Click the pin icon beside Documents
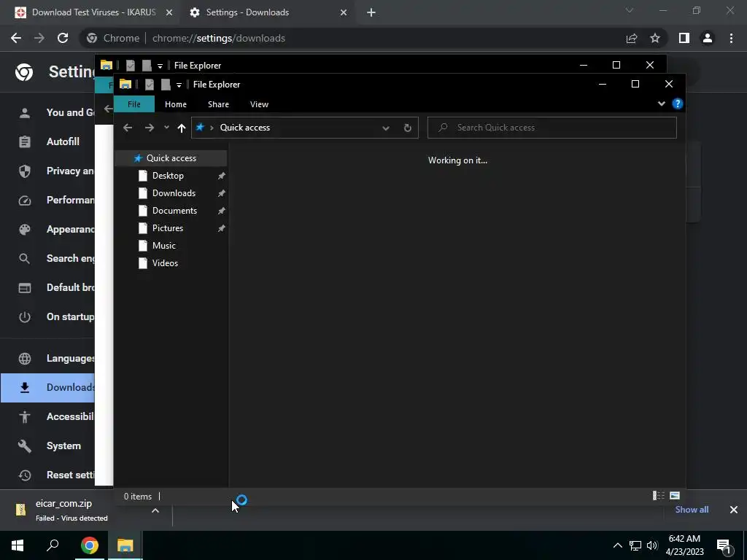The width and height of the screenshot is (747, 560). click(x=221, y=211)
